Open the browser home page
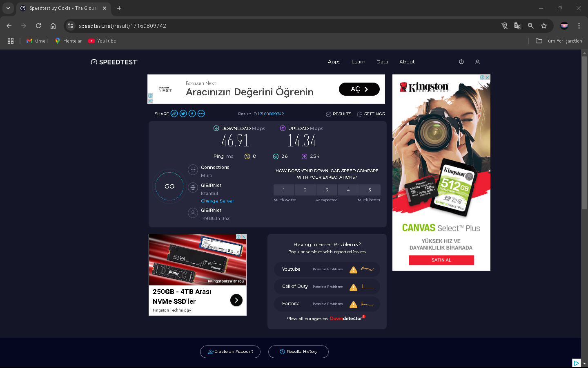The image size is (588, 368). [53, 26]
